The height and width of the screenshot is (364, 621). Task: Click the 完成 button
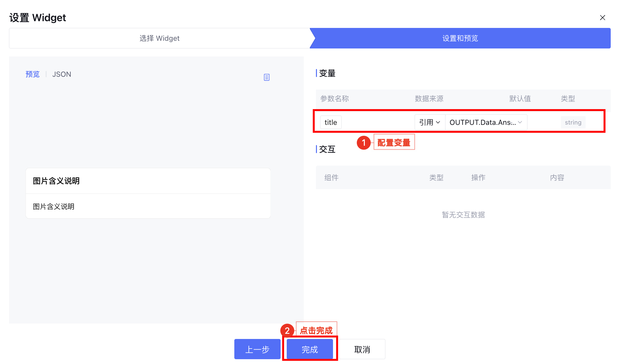click(310, 349)
